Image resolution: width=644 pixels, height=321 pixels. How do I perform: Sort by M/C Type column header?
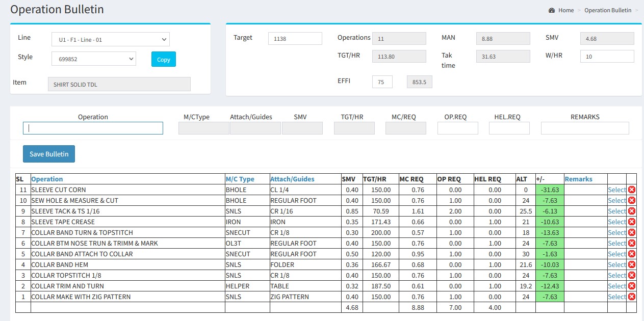coord(240,179)
